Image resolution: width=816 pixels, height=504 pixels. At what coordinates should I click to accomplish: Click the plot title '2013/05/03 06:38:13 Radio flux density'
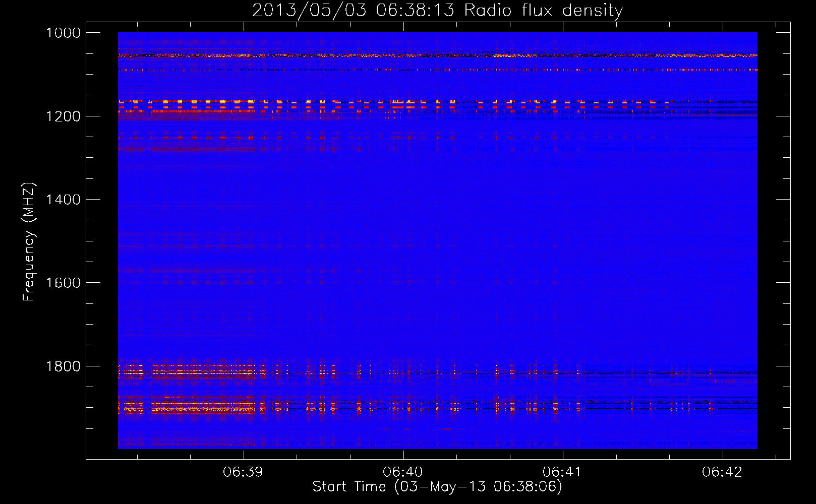tap(437, 10)
